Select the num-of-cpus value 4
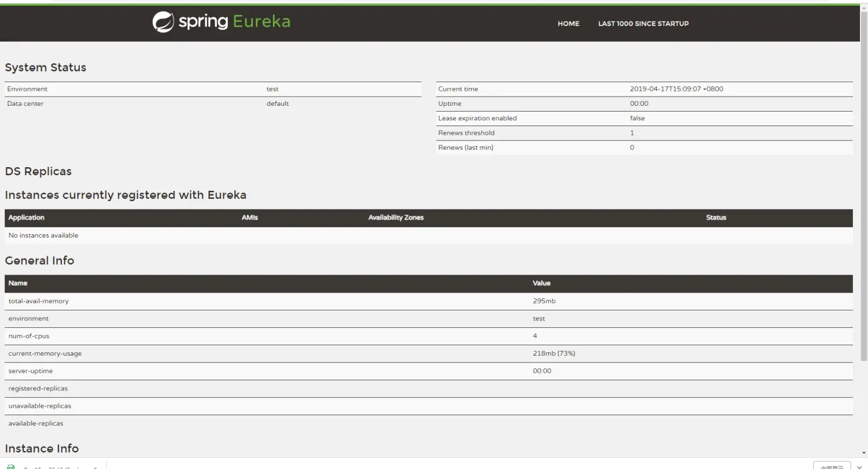 (535, 336)
